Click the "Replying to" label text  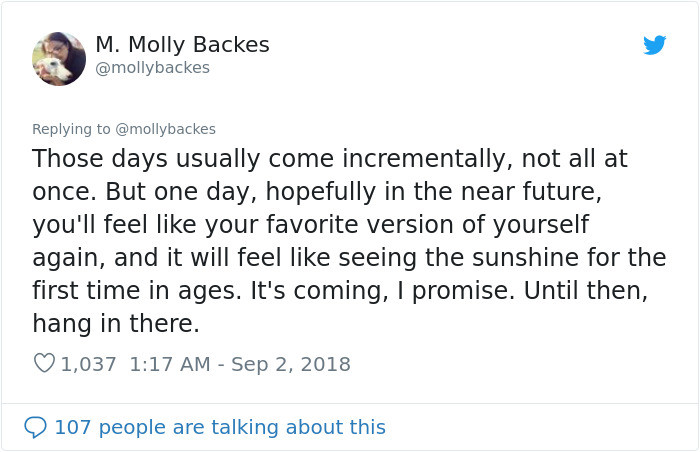coord(71,129)
